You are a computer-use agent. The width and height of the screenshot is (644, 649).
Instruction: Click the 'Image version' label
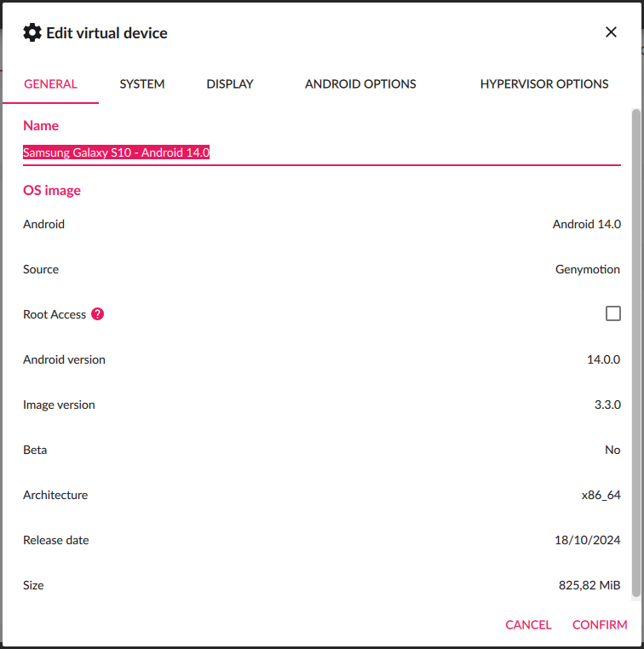coord(59,405)
